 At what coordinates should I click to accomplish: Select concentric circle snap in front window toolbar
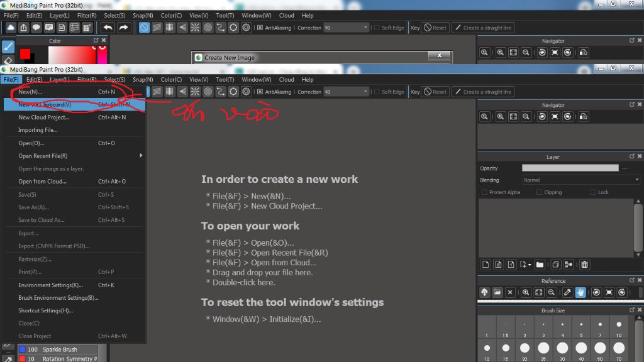click(208, 92)
